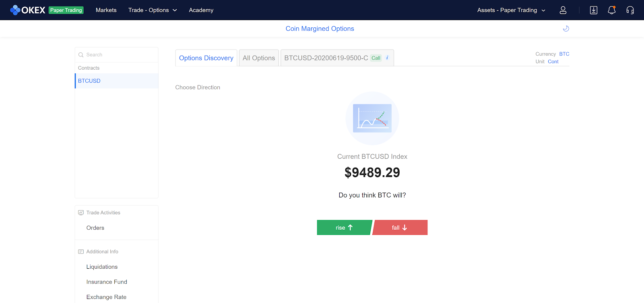
Task: Switch Currency setting to BTC
Action: [564, 54]
